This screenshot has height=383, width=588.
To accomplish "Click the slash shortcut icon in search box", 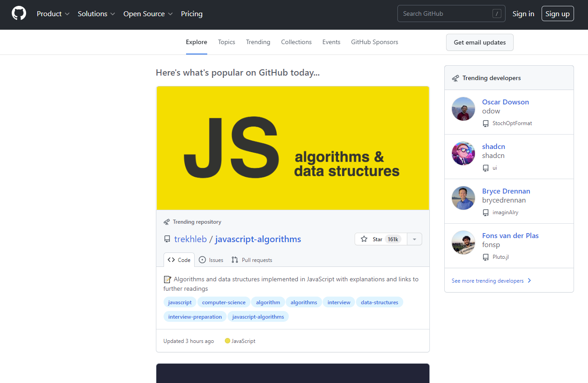I will point(497,14).
